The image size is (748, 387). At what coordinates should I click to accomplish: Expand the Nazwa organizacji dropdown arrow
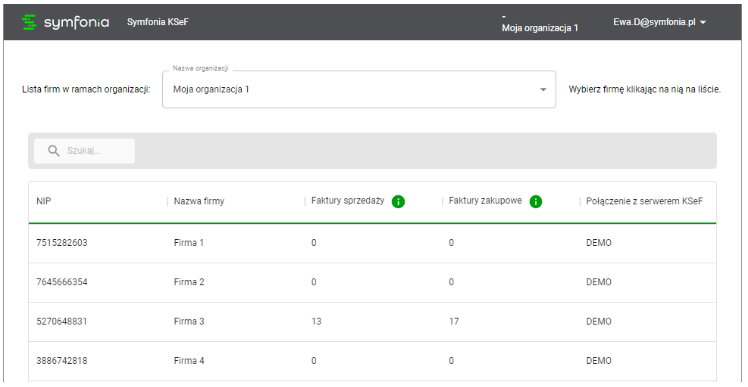coord(543,90)
